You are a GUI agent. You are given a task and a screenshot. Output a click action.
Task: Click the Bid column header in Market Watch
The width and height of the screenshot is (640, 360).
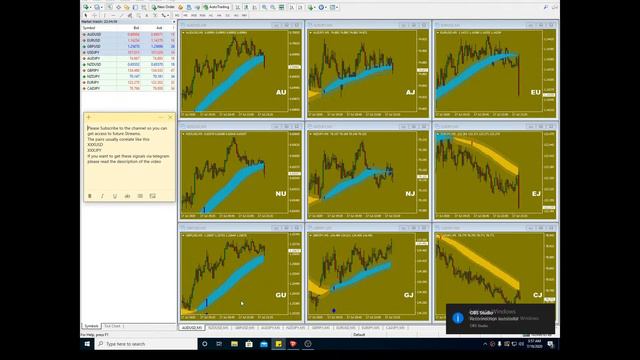[x=136, y=28]
